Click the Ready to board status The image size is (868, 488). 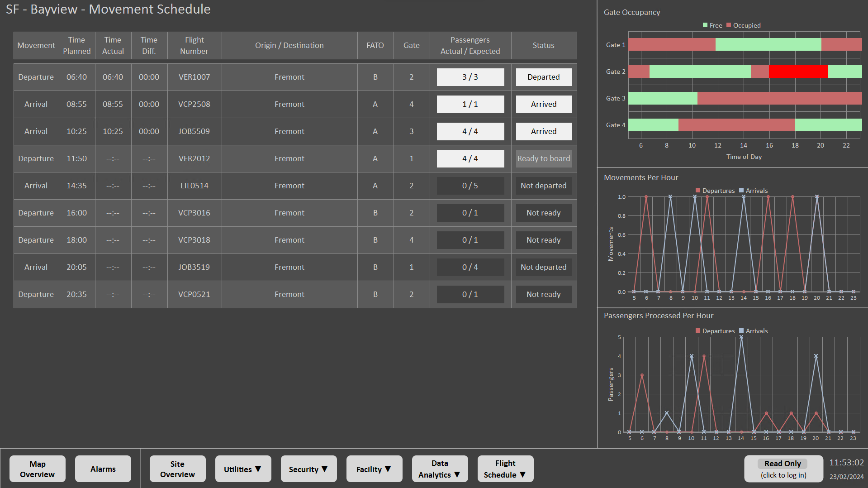point(544,158)
